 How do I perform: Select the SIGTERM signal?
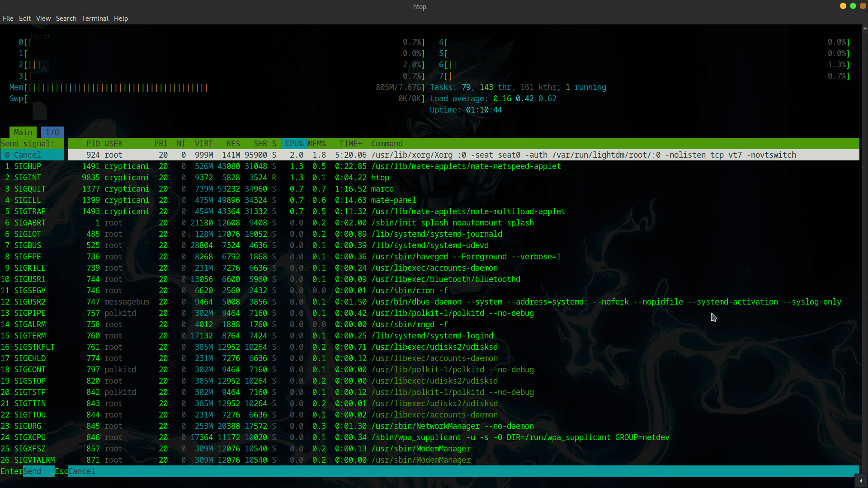pyautogui.click(x=30, y=335)
